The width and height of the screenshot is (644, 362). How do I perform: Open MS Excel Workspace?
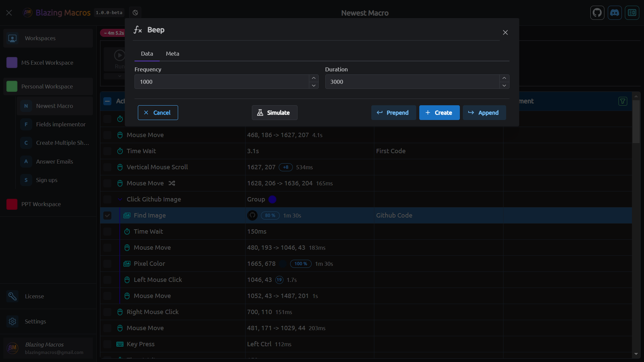48,63
